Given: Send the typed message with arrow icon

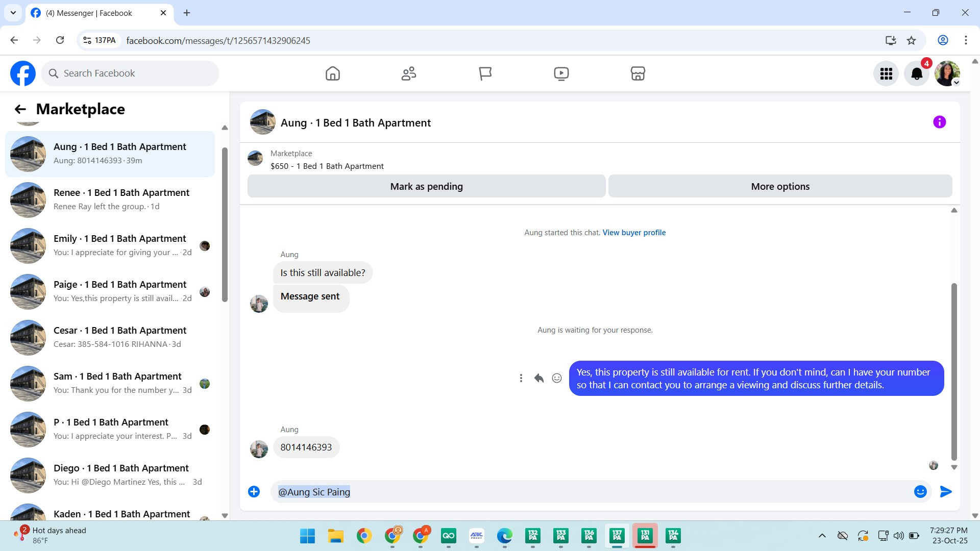Looking at the screenshot, I should 945,492.
